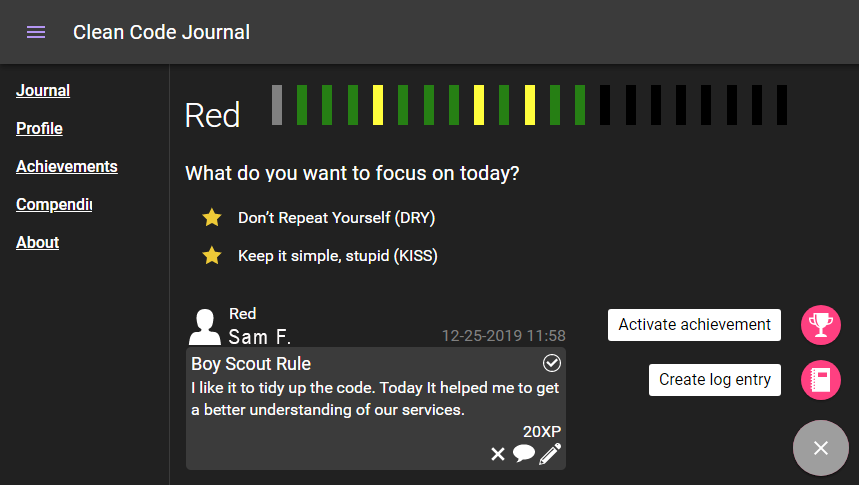Click the Sam F. user name

pyautogui.click(x=259, y=336)
